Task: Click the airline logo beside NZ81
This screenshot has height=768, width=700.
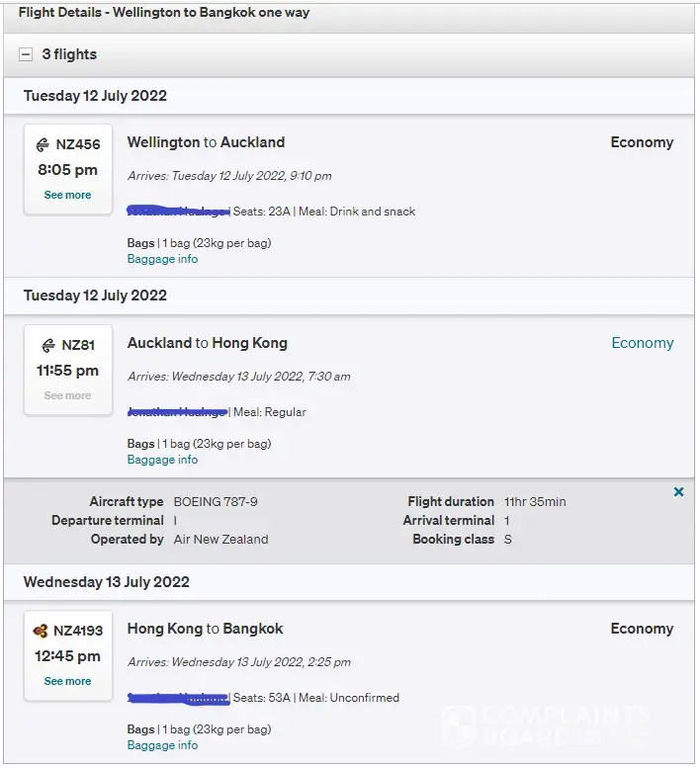Action: point(48,345)
